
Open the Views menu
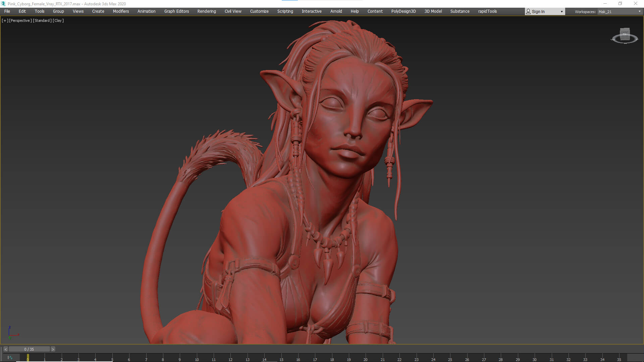[78, 11]
